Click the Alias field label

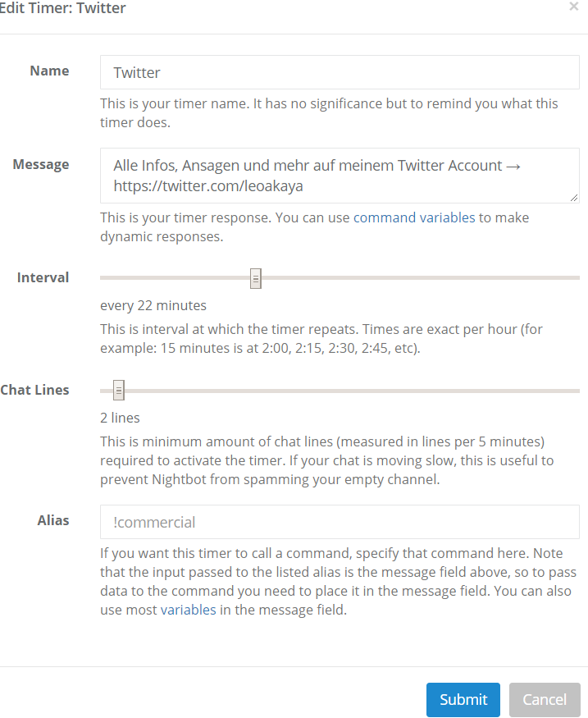53,520
